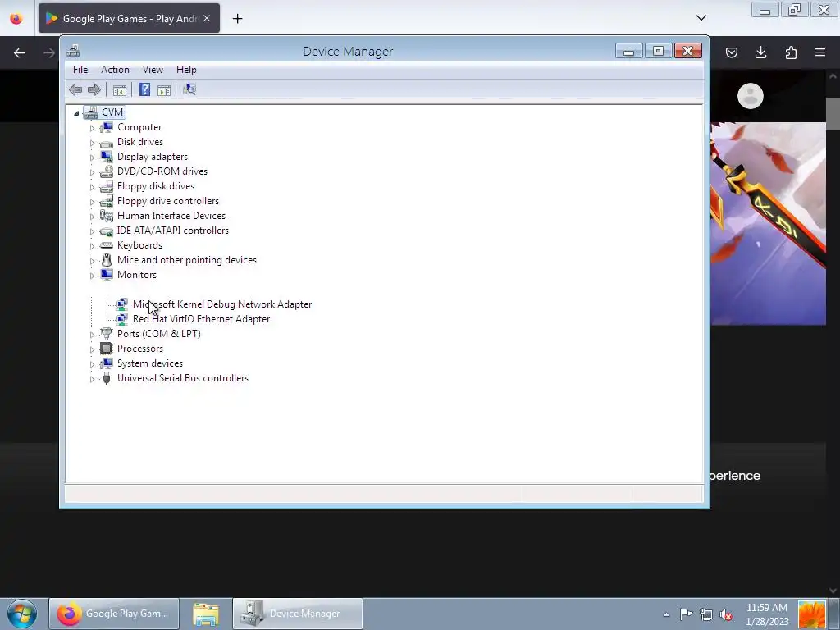The height and width of the screenshot is (630, 840).
Task: Select the Human Interface Devices icon
Action: click(x=107, y=216)
